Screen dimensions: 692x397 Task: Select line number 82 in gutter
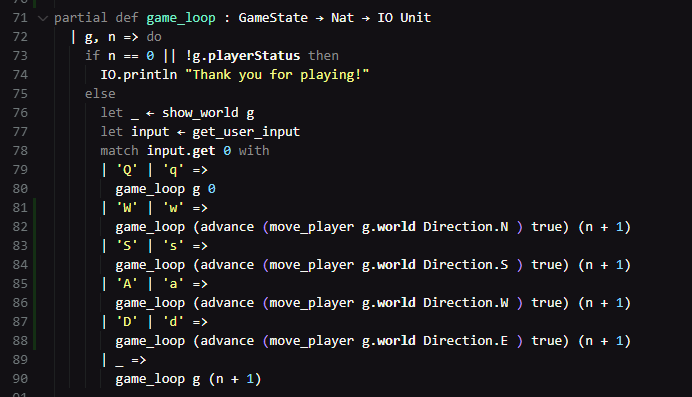(x=20, y=227)
